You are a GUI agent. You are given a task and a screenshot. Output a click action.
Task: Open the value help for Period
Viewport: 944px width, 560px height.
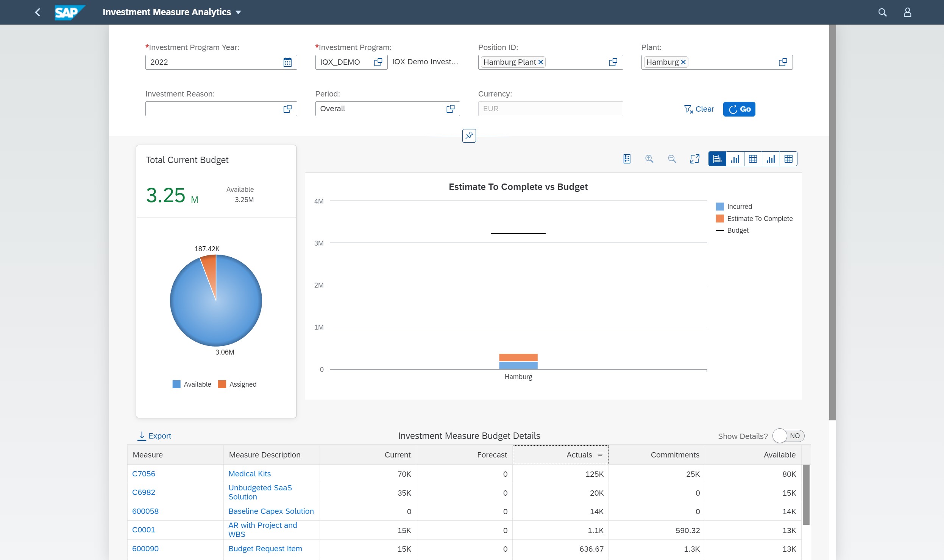tap(451, 109)
